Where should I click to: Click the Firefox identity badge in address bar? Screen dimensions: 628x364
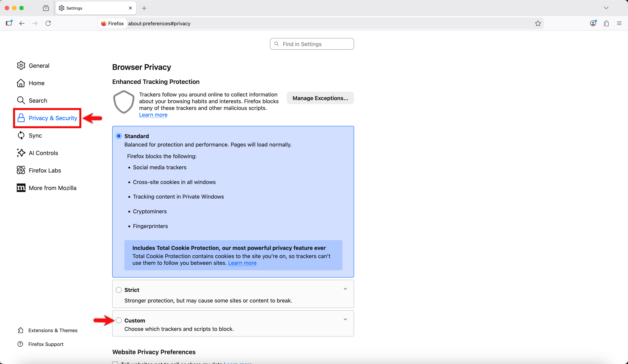pos(112,23)
